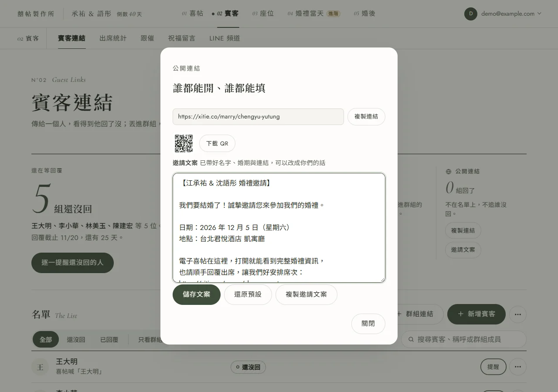Open LINE 頻道 tab

click(225, 38)
